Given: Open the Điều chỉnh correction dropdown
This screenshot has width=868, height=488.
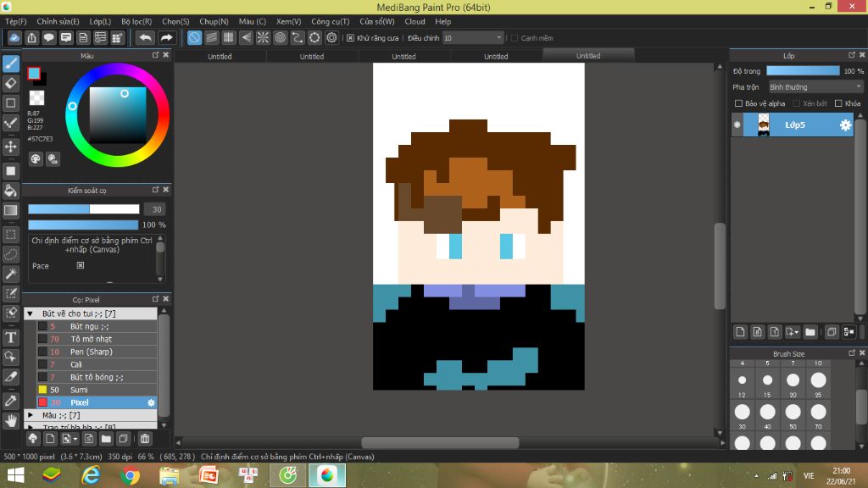Looking at the screenshot, I should click(x=473, y=38).
